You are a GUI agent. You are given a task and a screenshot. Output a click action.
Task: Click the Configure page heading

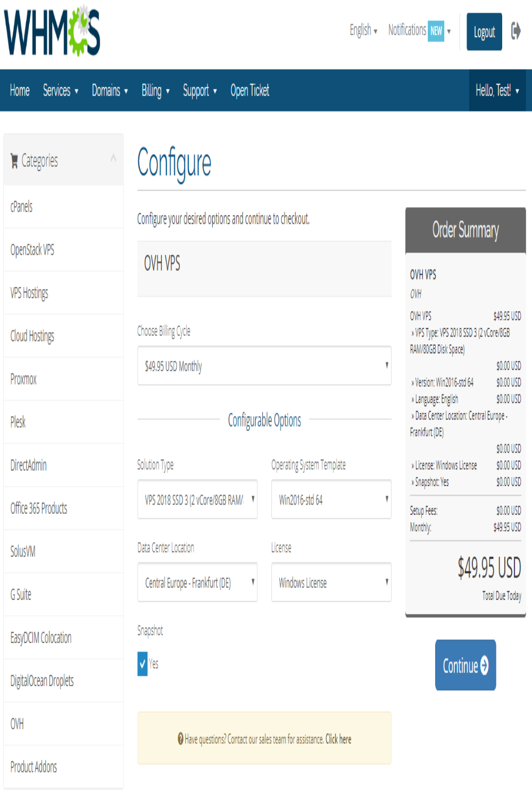click(x=174, y=164)
